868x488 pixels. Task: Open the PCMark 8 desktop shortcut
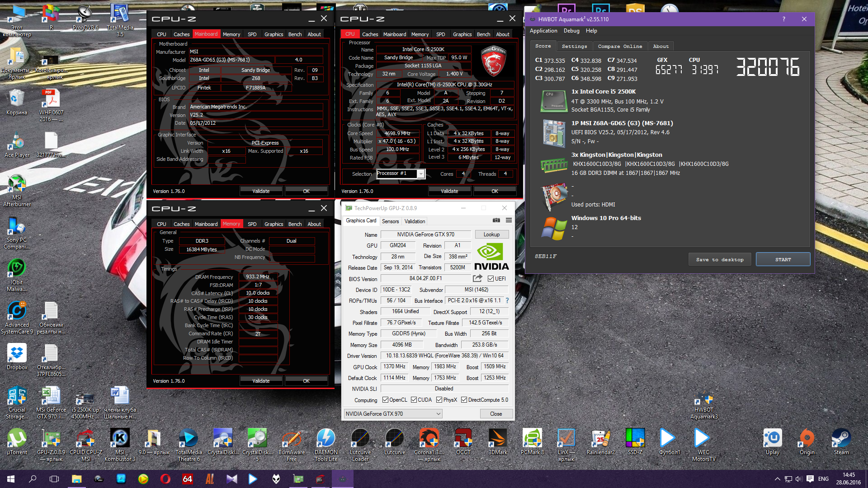click(x=532, y=441)
